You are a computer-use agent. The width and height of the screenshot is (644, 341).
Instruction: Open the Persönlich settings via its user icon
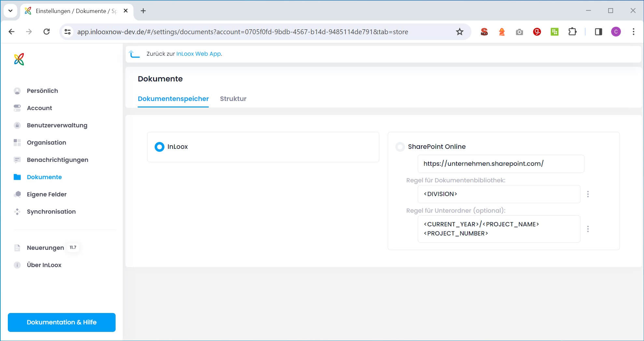tap(17, 91)
